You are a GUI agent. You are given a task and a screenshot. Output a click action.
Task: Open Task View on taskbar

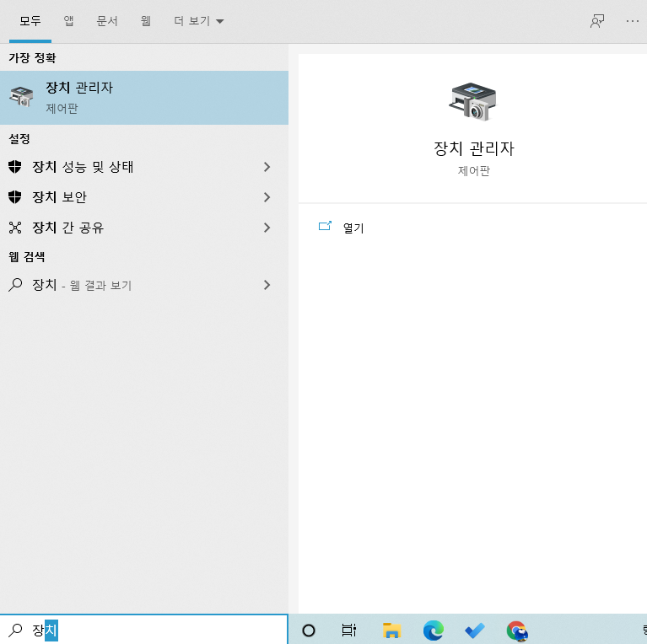[x=348, y=630]
